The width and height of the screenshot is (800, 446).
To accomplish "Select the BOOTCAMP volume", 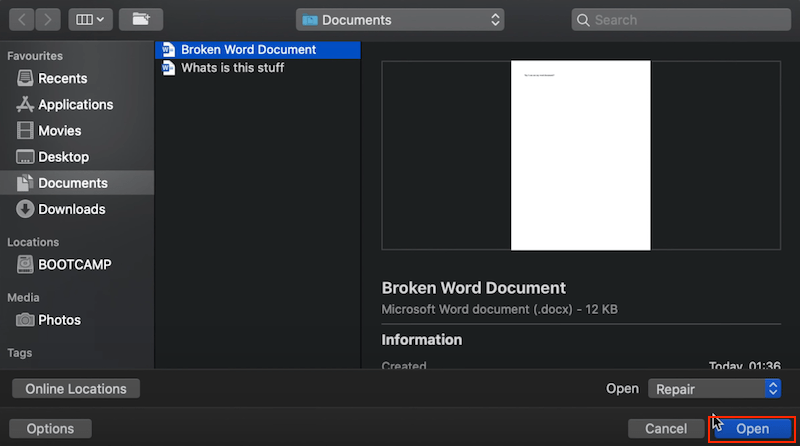I will click(x=74, y=265).
